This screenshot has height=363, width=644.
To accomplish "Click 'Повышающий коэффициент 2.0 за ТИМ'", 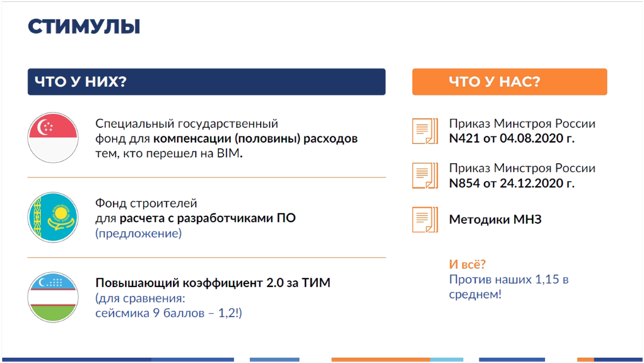I will pos(213,282).
